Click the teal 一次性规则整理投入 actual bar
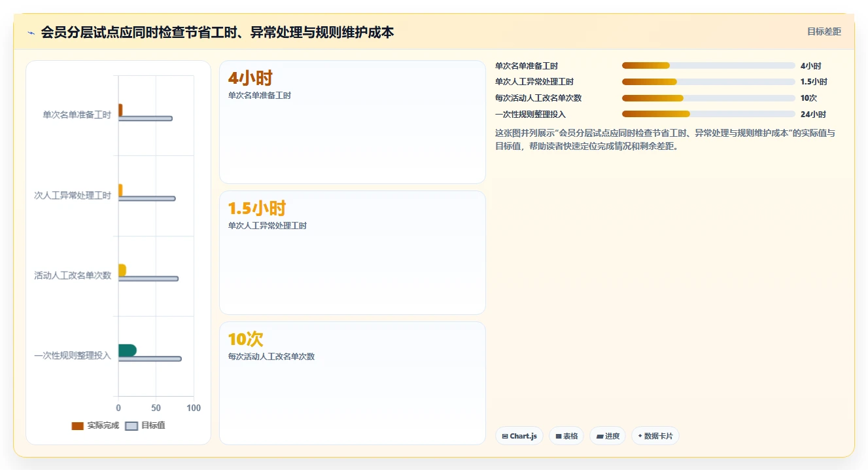This screenshot has width=868, height=470. pos(127,350)
